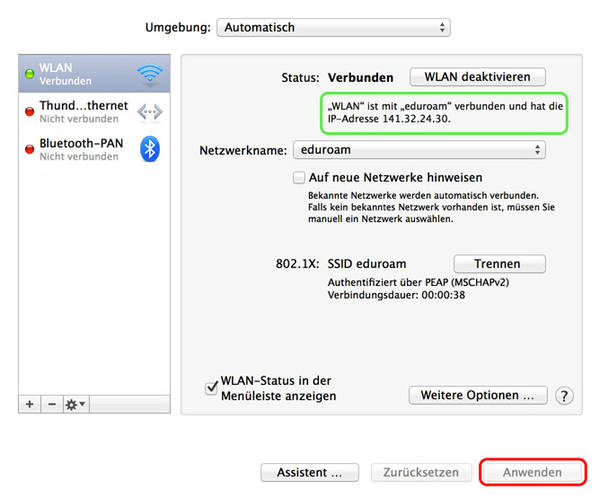
Task: Remove the selected service with minus
Action: click(x=52, y=404)
